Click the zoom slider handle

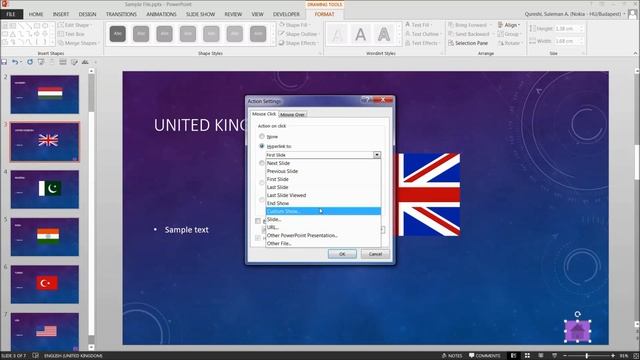[587, 356]
